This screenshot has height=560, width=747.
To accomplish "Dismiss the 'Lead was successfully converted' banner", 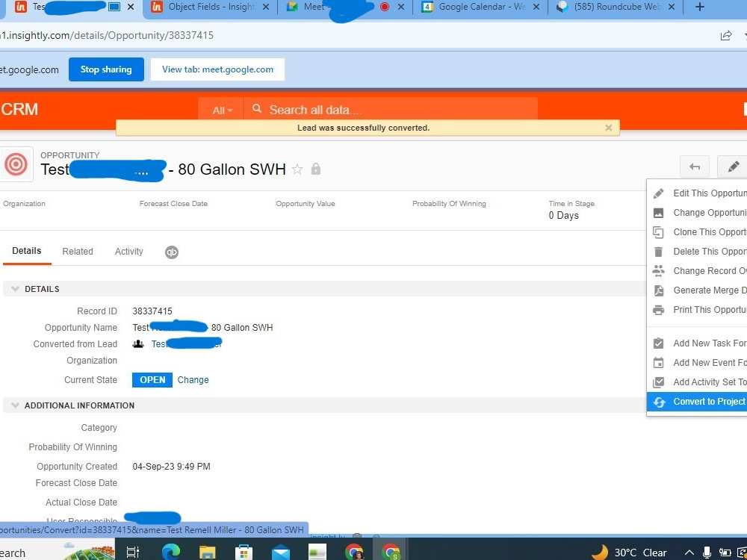I will point(608,128).
